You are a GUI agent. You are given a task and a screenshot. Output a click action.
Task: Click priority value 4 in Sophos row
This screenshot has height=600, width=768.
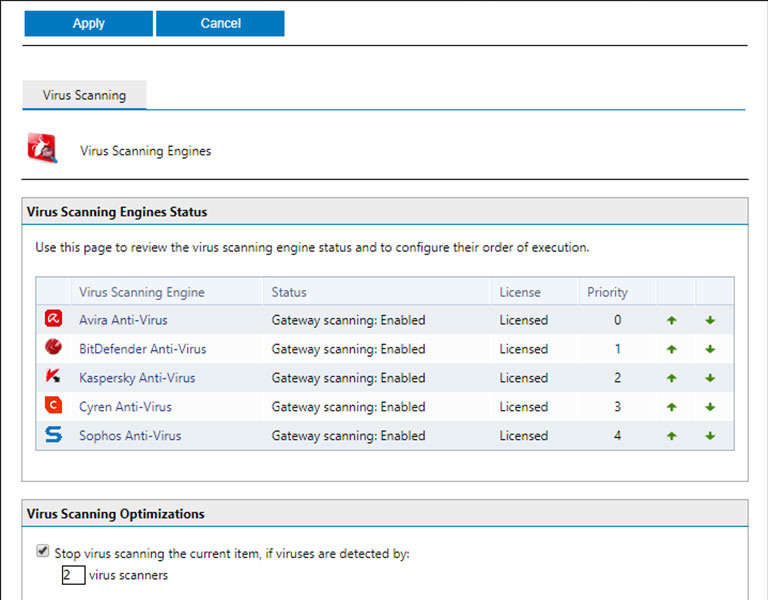618,435
